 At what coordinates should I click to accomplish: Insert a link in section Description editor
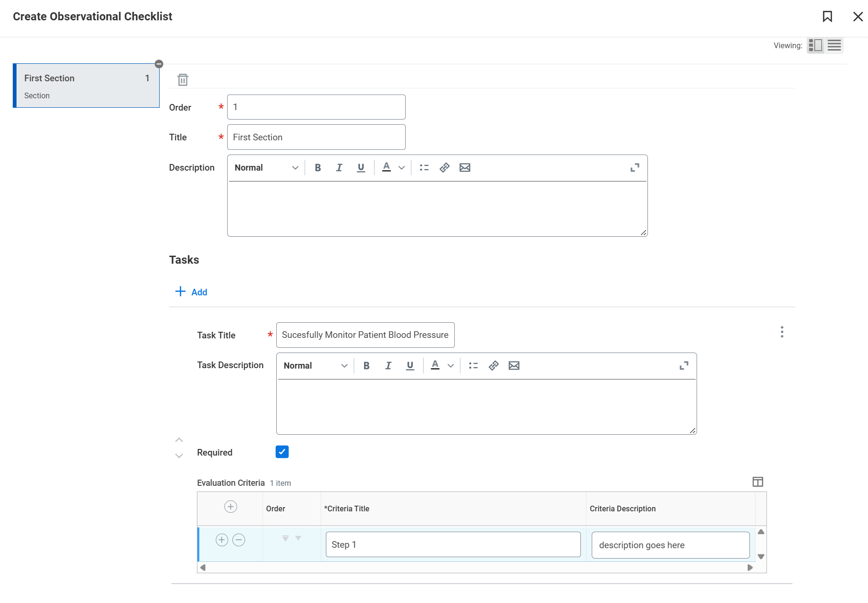point(444,168)
